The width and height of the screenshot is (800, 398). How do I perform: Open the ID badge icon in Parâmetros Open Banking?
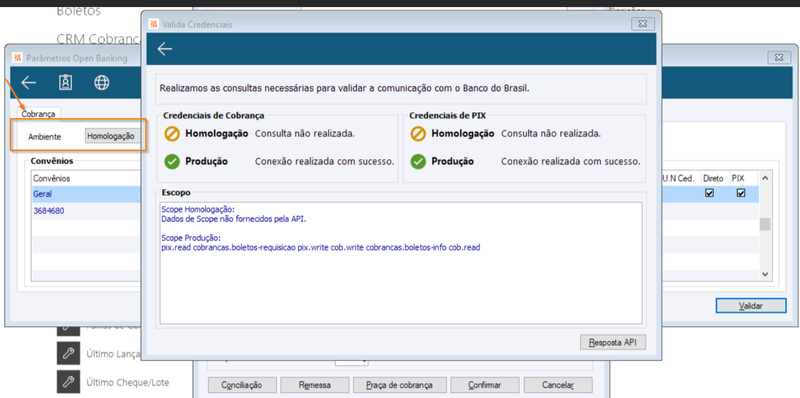coord(65,83)
